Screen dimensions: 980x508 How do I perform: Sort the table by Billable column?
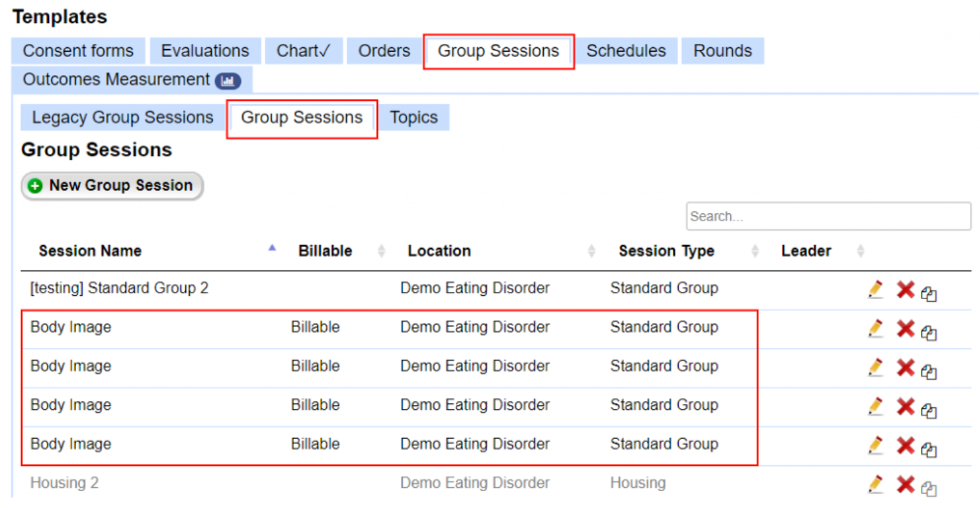(x=325, y=251)
